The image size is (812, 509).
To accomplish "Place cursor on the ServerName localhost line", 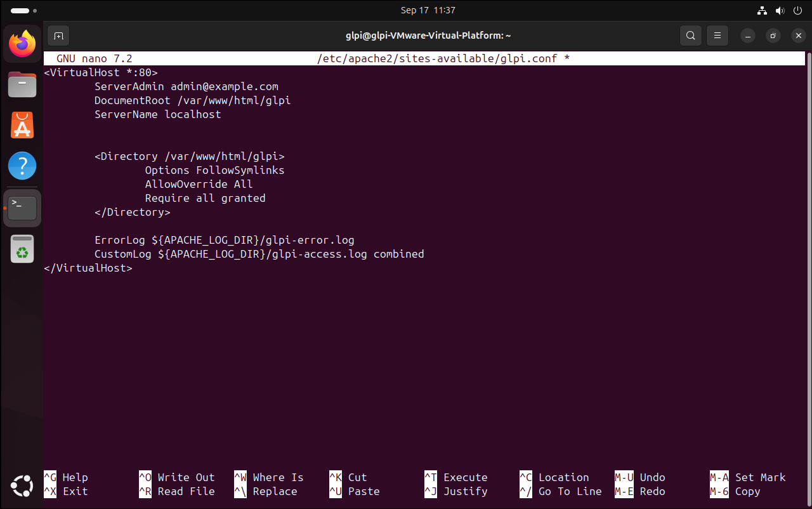I will click(157, 115).
